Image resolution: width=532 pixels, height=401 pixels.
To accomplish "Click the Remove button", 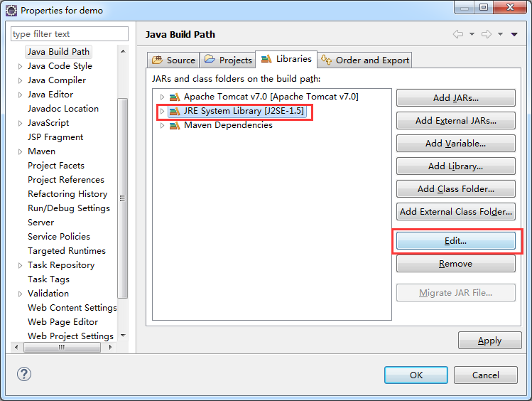I will point(456,264).
